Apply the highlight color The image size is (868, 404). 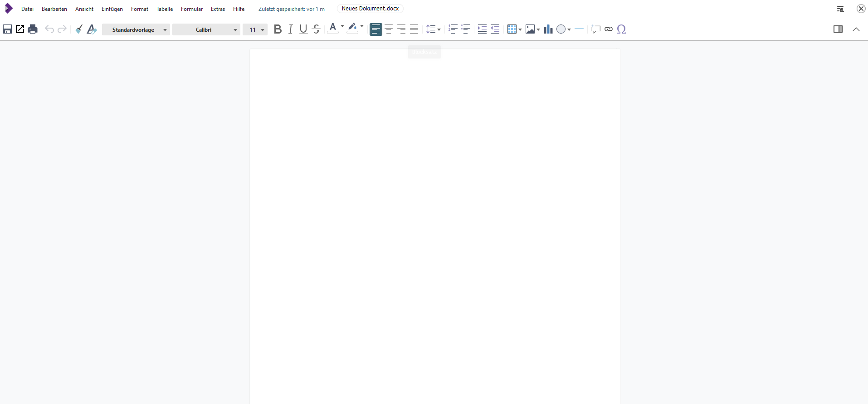352,29
